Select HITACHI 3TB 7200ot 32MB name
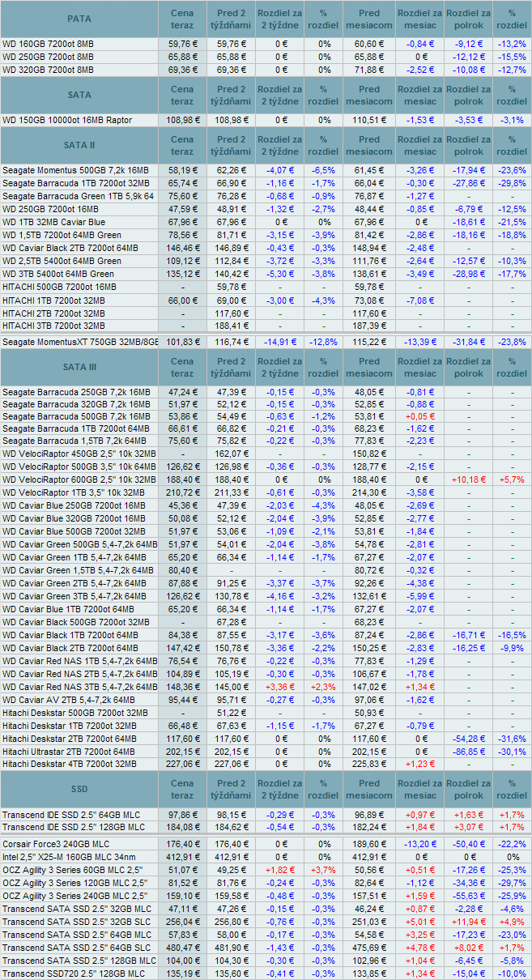 [x=54, y=326]
